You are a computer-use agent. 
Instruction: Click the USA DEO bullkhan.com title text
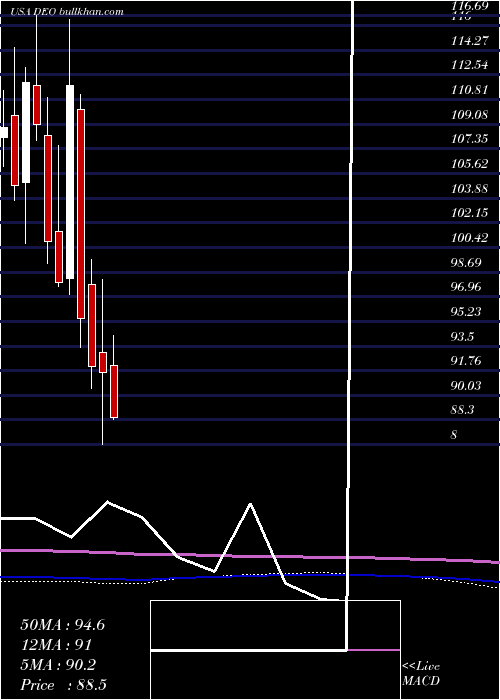click(67, 12)
